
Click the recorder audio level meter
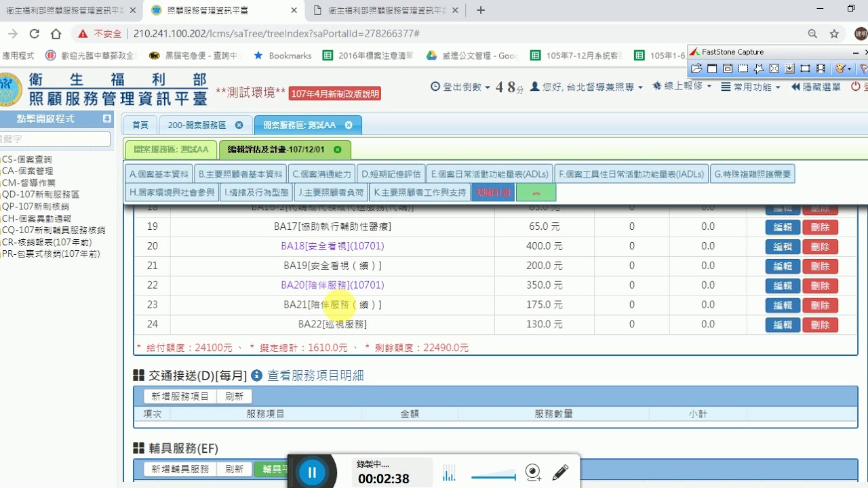[x=449, y=473]
